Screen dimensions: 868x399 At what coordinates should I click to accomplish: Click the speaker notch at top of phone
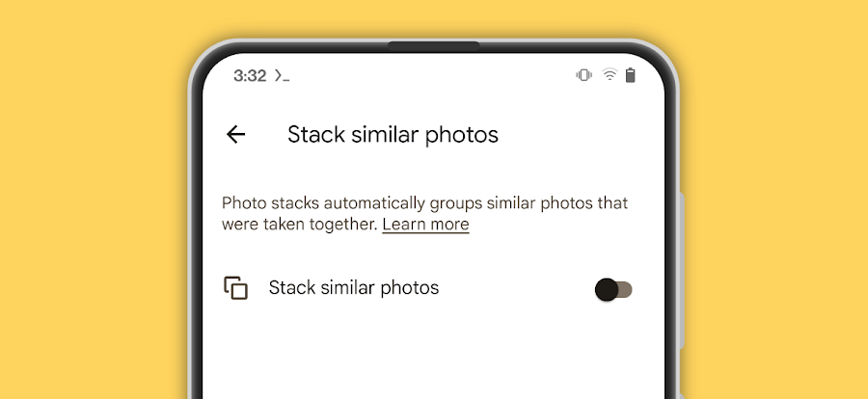(x=433, y=45)
